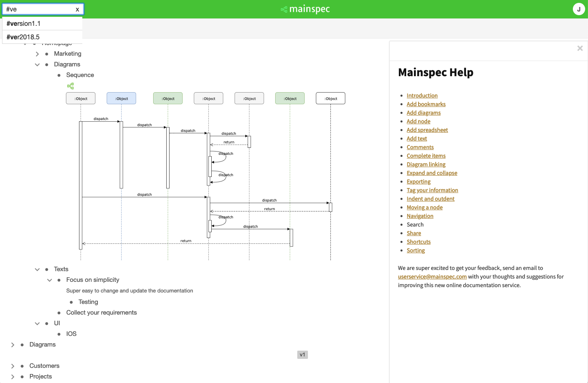Click the bullet beside Customers
This screenshot has width=588, height=383.
[x=22, y=366]
